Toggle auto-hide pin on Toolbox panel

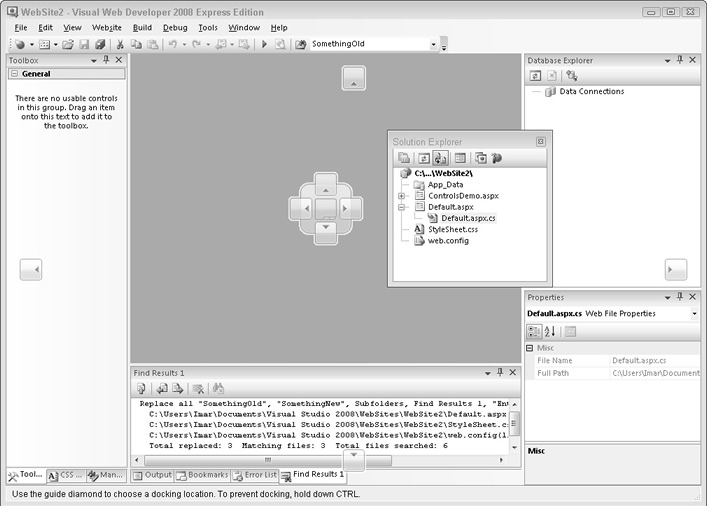point(106,60)
